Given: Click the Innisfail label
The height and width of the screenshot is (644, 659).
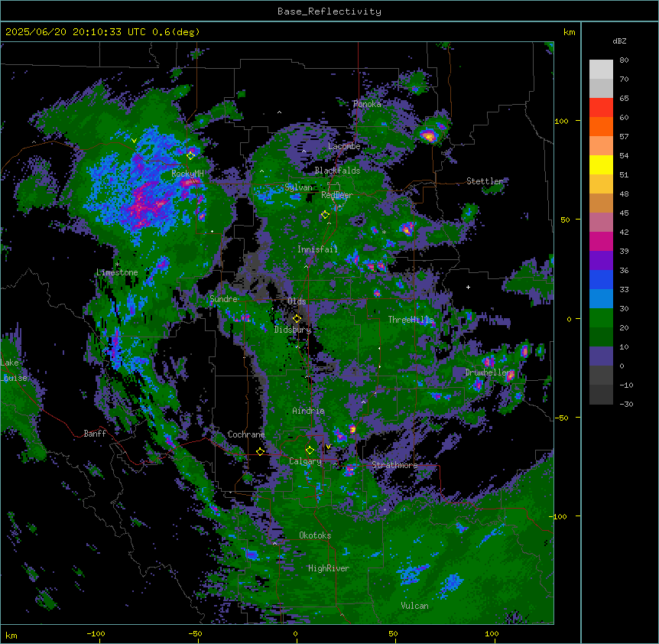Looking at the screenshot, I should 317,249.
